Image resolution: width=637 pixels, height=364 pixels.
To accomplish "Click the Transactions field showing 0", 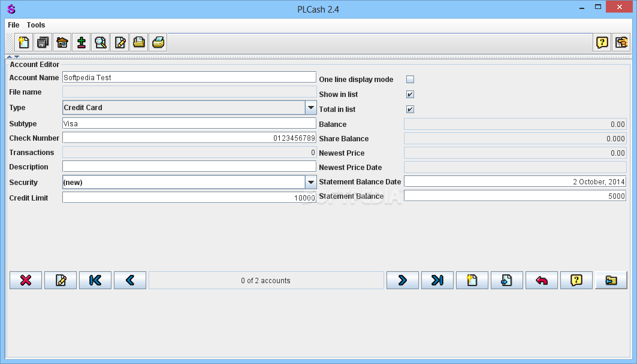I will point(189,152).
